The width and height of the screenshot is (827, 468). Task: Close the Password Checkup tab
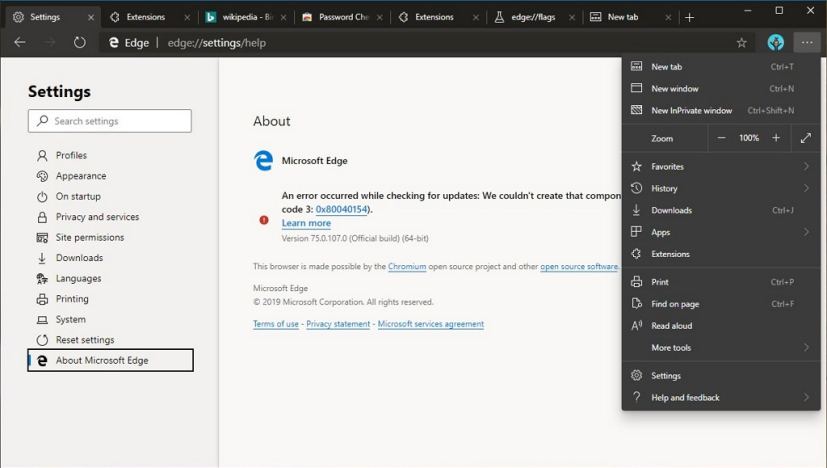pyautogui.click(x=380, y=17)
